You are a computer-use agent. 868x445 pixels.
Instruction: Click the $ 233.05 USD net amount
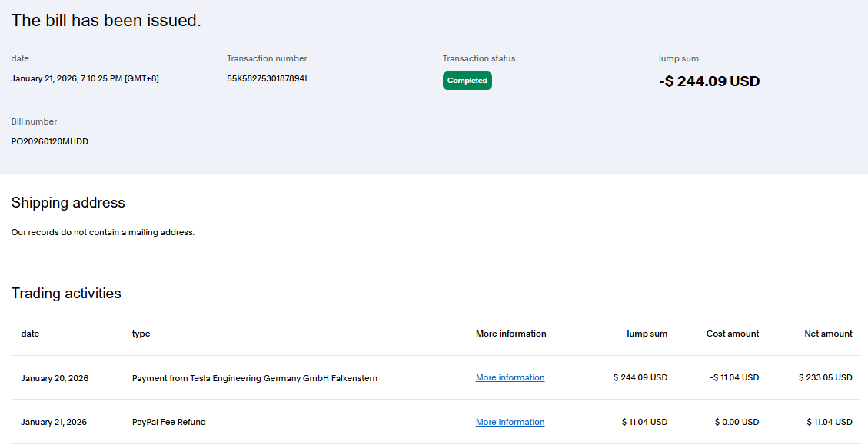click(x=825, y=377)
